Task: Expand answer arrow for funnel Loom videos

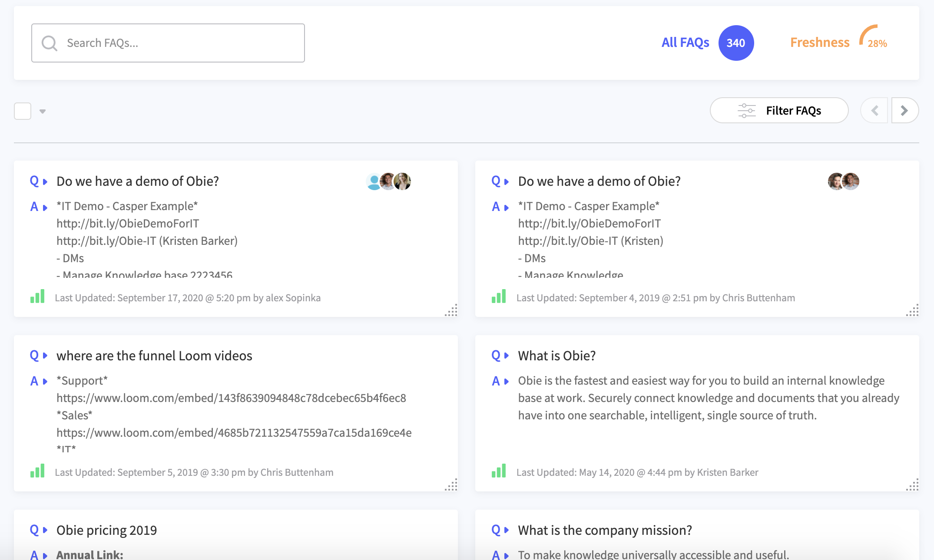Action: (x=45, y=382)
